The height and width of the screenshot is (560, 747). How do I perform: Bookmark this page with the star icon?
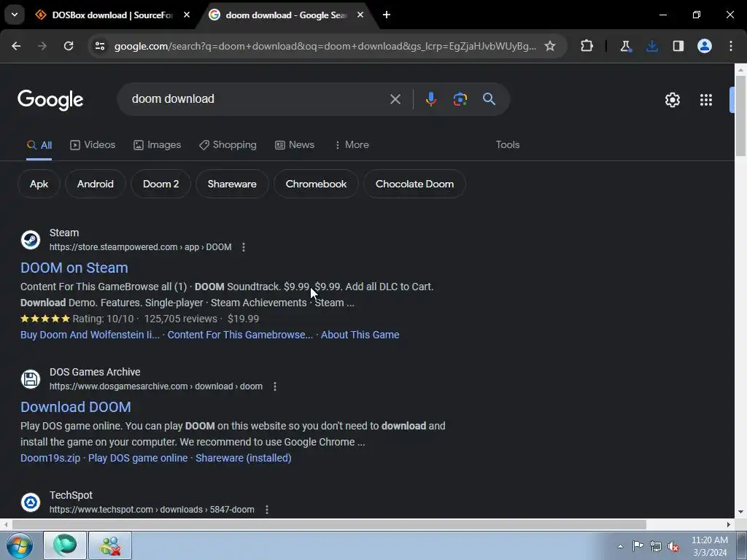coord(550,46)
